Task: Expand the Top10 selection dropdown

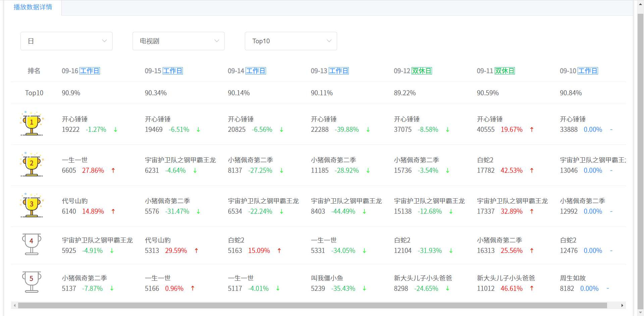Action: point(290,41)
